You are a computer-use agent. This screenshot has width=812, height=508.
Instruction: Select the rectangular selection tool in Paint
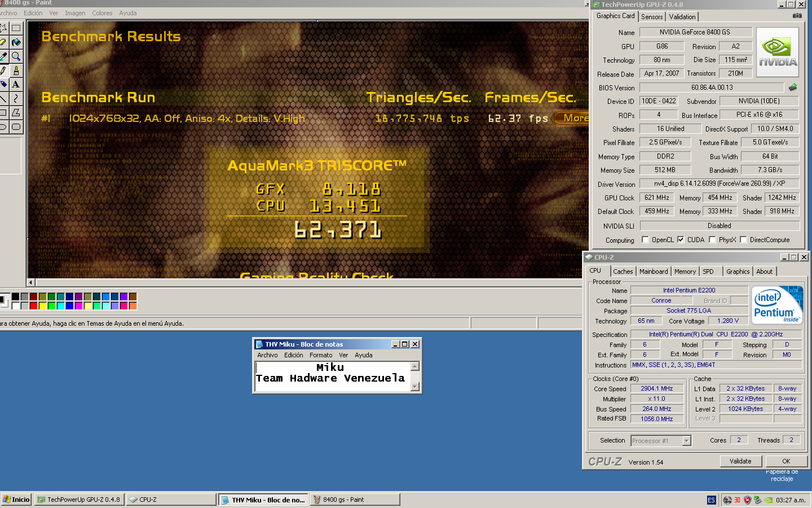(16, 28)
